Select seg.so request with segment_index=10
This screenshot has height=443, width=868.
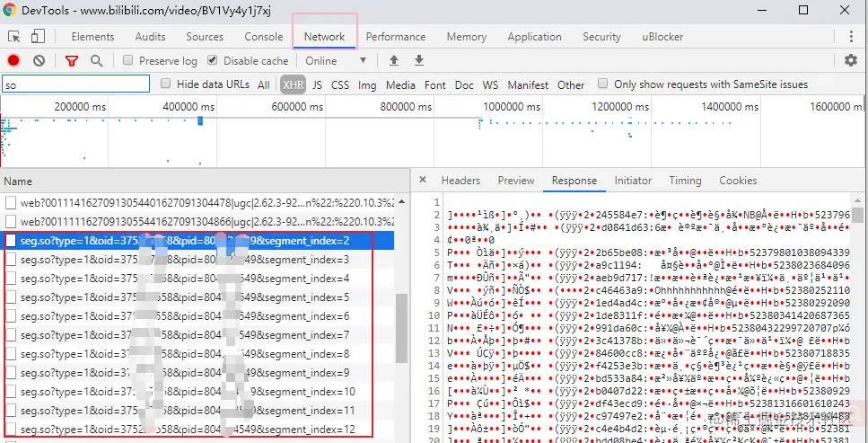pos(199,392)
